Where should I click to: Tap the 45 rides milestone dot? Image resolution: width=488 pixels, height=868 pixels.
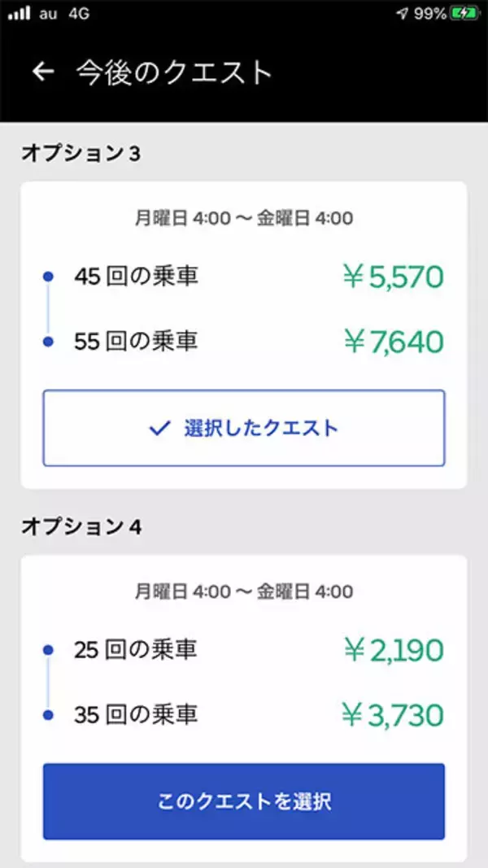[x=48, y=277]
